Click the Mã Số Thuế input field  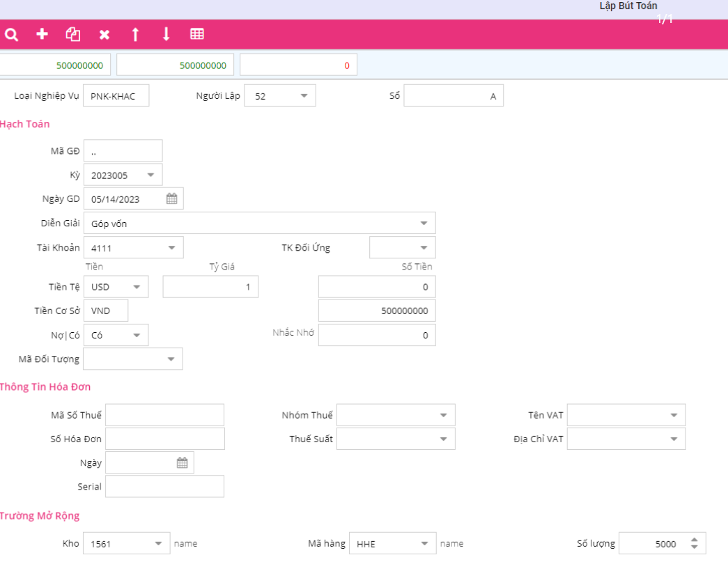click(164, 415)
